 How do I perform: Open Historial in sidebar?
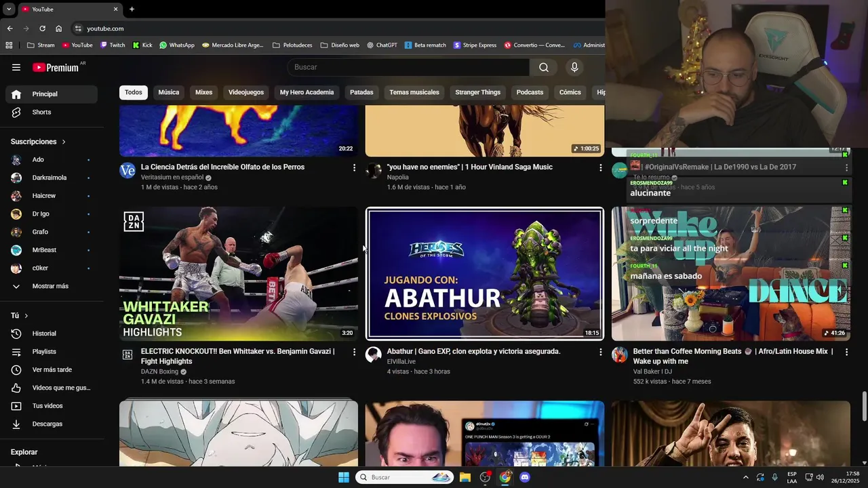(52, 333)
